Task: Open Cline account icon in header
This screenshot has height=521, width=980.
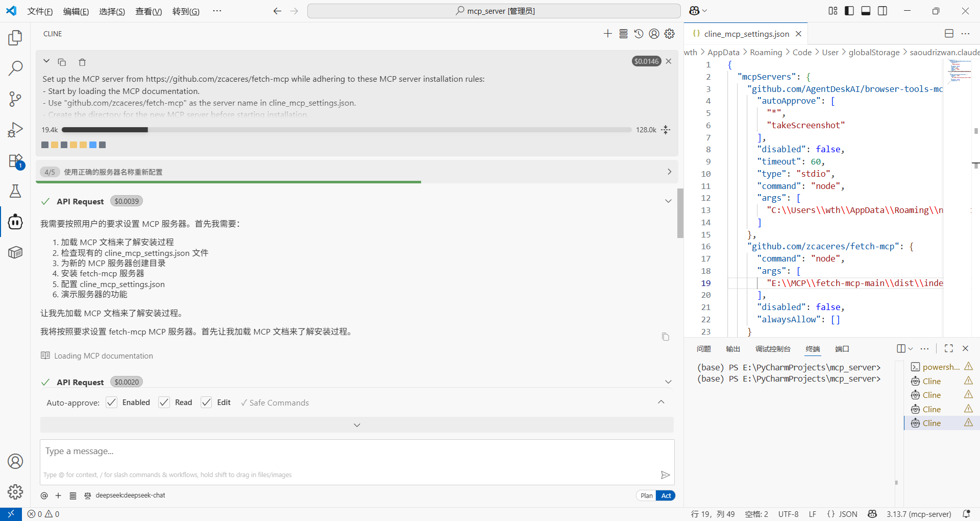Action: coord(654,34)
